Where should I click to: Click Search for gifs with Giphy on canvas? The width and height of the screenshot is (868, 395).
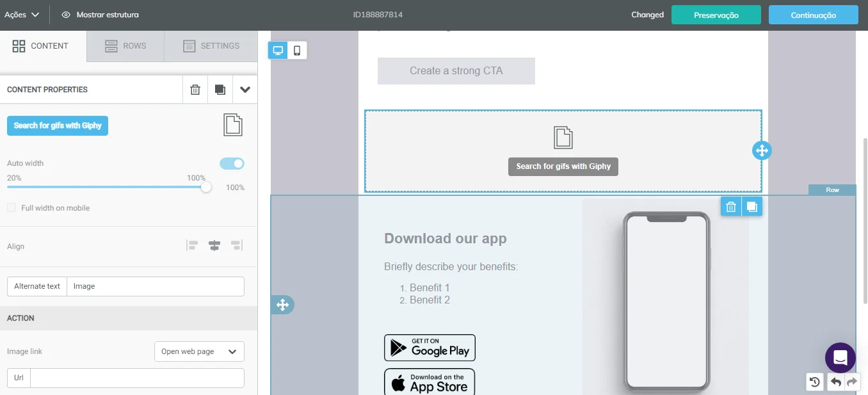coord(563,166)
